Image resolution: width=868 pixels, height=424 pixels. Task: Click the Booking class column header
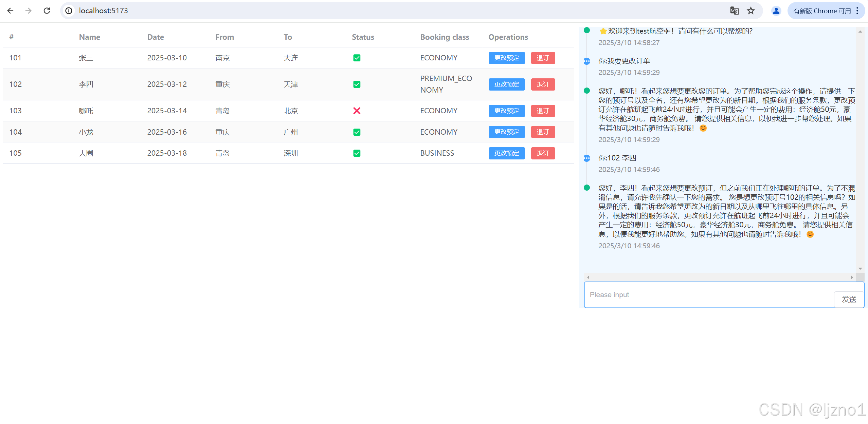[x=445, y=37]
